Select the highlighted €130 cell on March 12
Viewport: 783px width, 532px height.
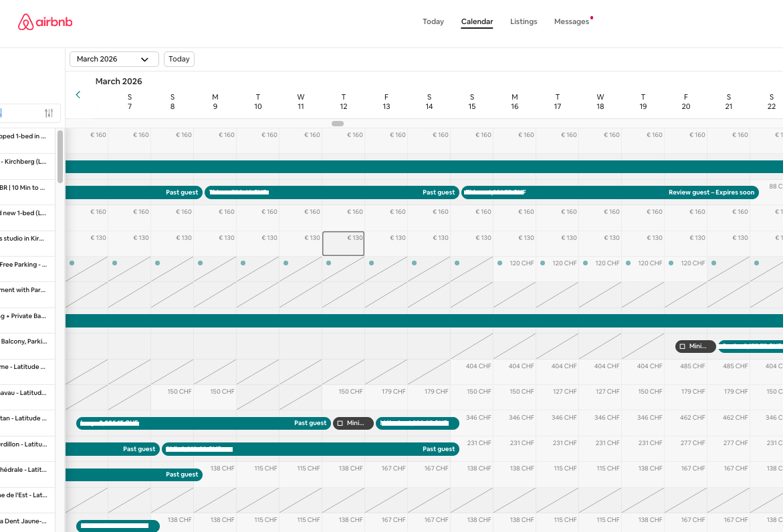343,244
